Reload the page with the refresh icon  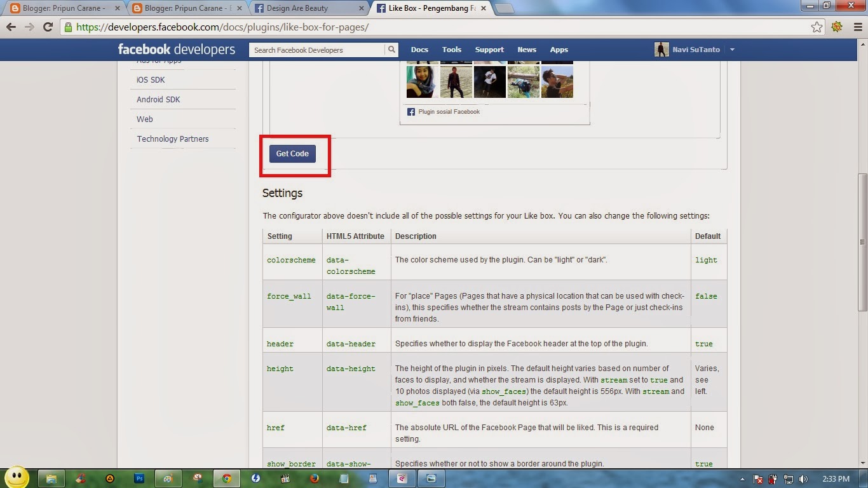(49, 27)
